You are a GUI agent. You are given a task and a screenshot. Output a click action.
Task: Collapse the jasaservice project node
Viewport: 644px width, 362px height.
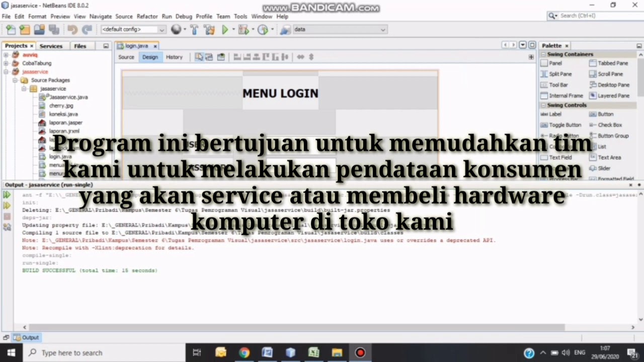(x=6, y=72)
